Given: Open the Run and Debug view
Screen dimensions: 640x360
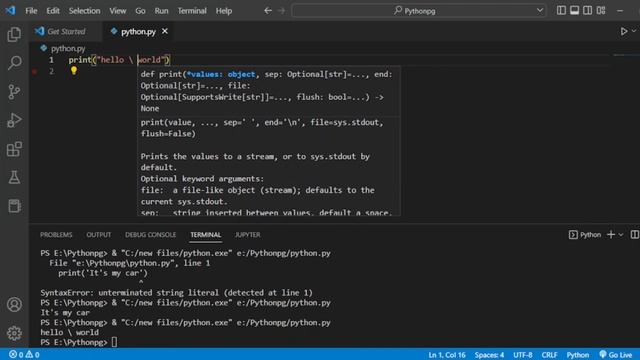Looking at the screenshot, I should click(14, 120).
